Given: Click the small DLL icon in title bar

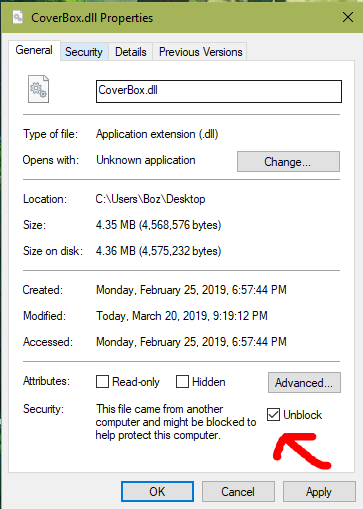Looking at the screenshot, I should [x=18, y=17].
